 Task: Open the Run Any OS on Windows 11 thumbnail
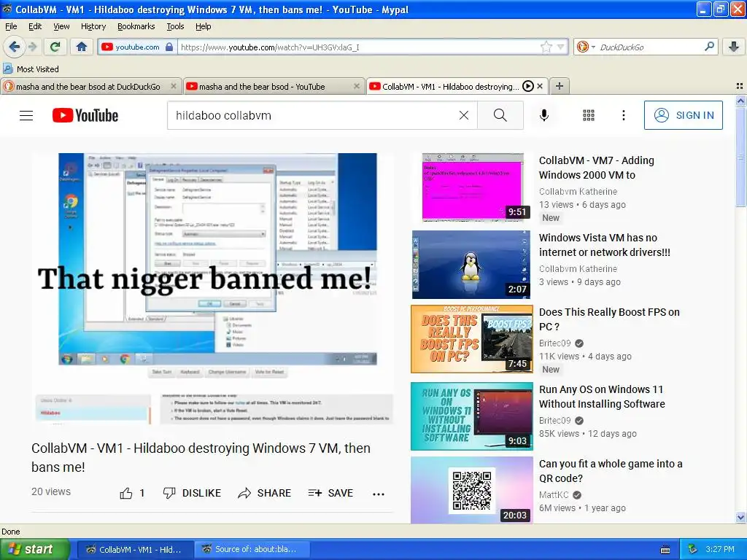coord(472,416)
